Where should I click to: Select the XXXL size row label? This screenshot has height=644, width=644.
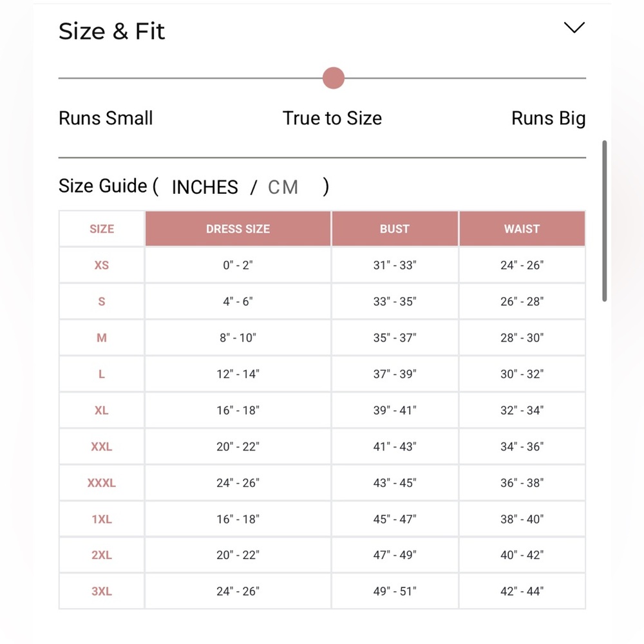pyautogui.click(x=102, y=482)
